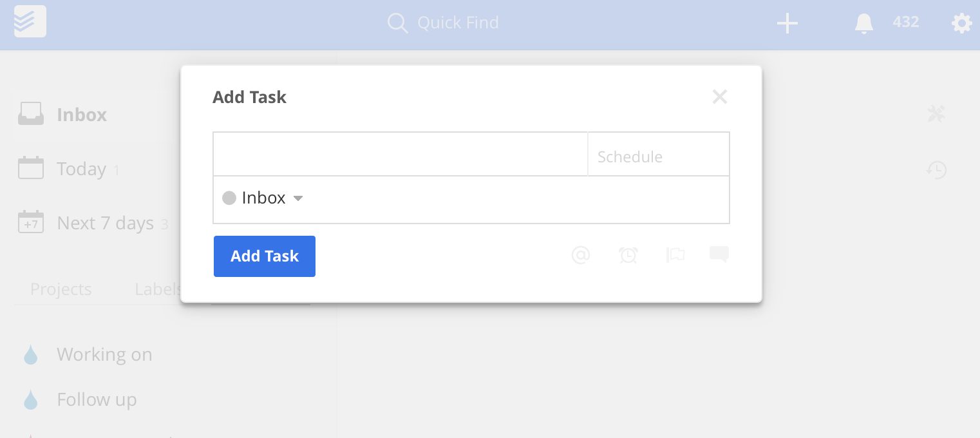This screenshot has height=438, width=980.
Task: Click the notifications bell icon
Action: point(863,23)
